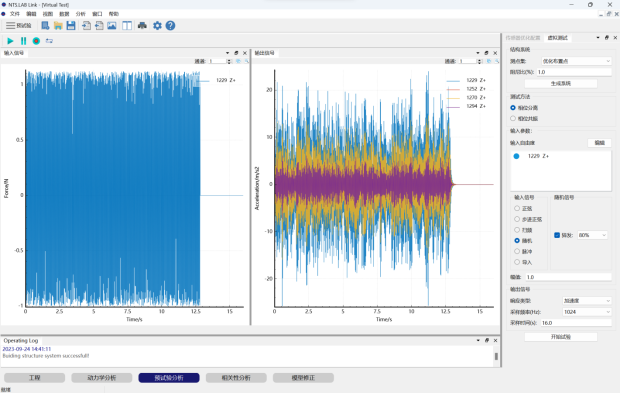The width and height of the screenshot is (620, 393).
Task: Click the printer icon in toolbar
Action: (142, 26)
